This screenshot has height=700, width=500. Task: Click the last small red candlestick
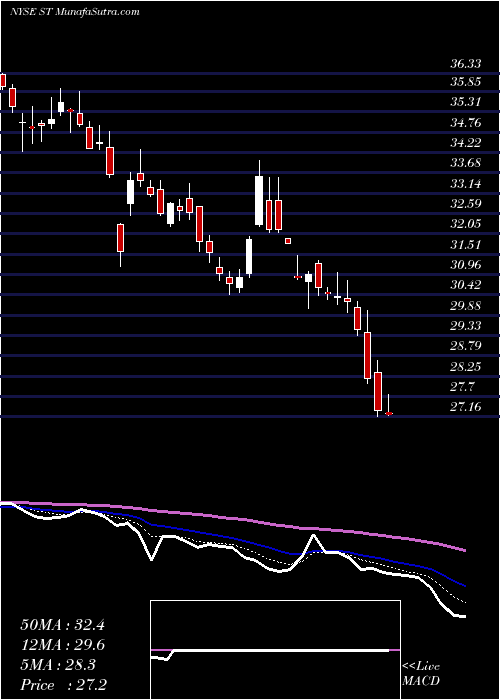point(389,414)
